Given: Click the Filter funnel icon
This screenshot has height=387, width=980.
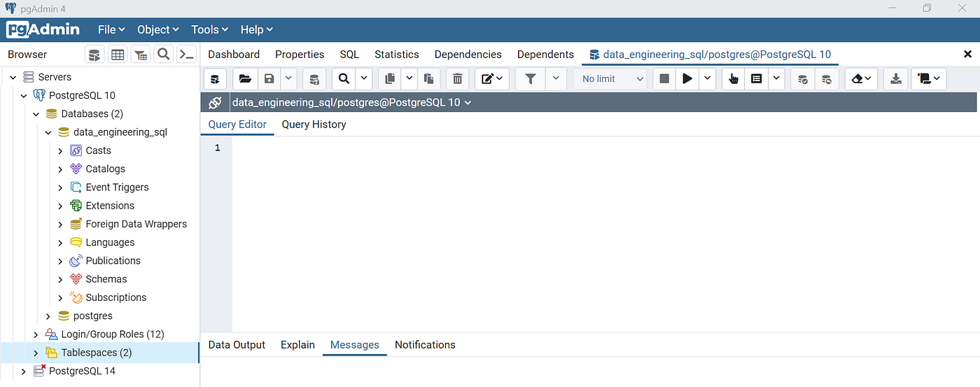Looking at the screenshot, I should click(x=531, y=79).
